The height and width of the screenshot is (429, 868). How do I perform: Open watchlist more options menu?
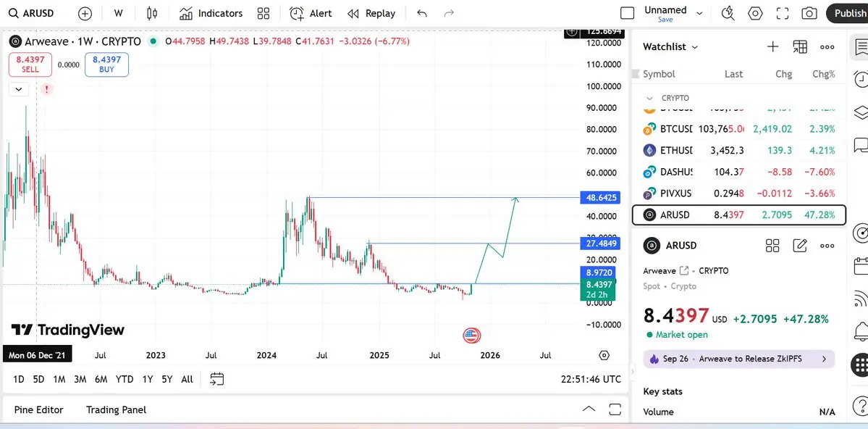(827, 46)
